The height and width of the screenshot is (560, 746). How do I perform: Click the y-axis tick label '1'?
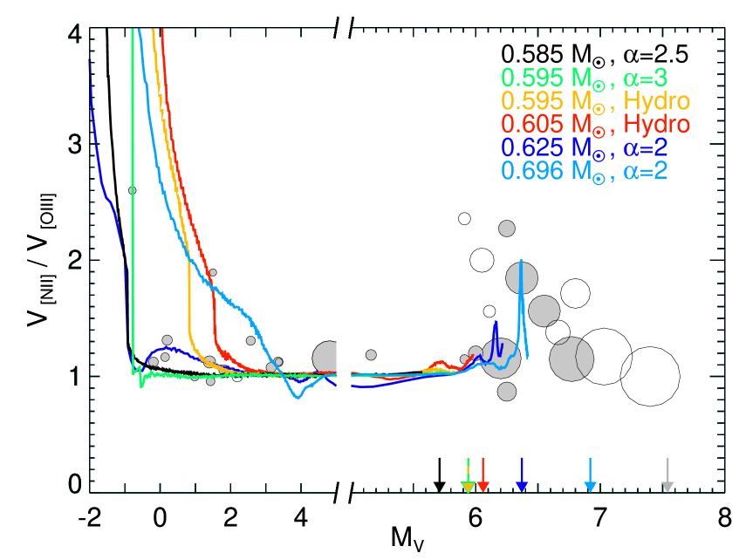pyautogui.click(x=75, y=376)
